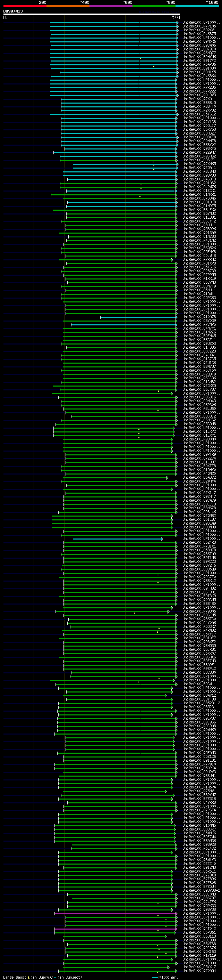Select hit label UniRef100_Q75HV1

[199, 791]
